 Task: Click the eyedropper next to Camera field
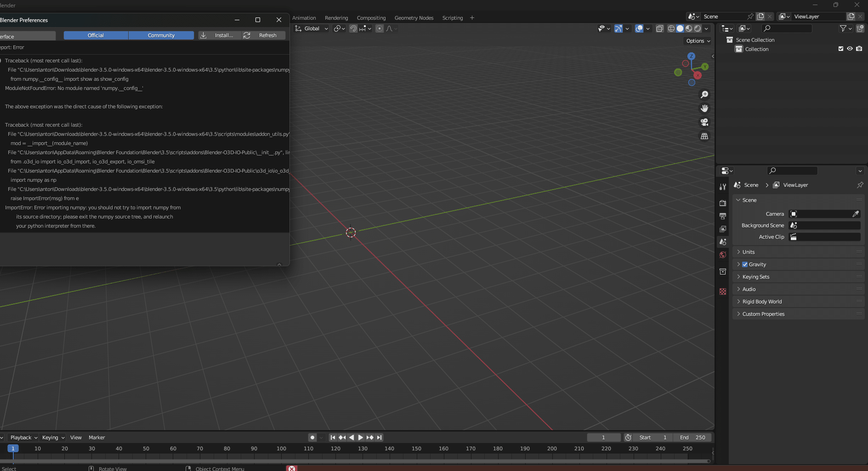pyautogui.click(x=856, y=214)
